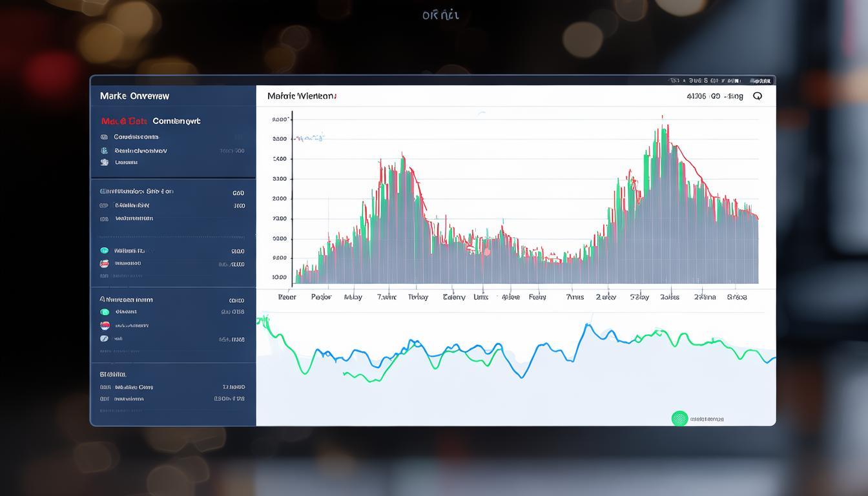The height and width of the screenshot is (496, 868).
Task: Switch to the white tab beside the red tab
Action: pyautogui.click(x=176, y=121)
